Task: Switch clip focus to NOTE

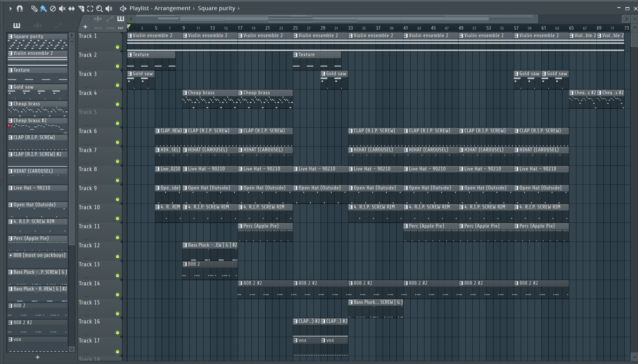Action: pos(98,23)
